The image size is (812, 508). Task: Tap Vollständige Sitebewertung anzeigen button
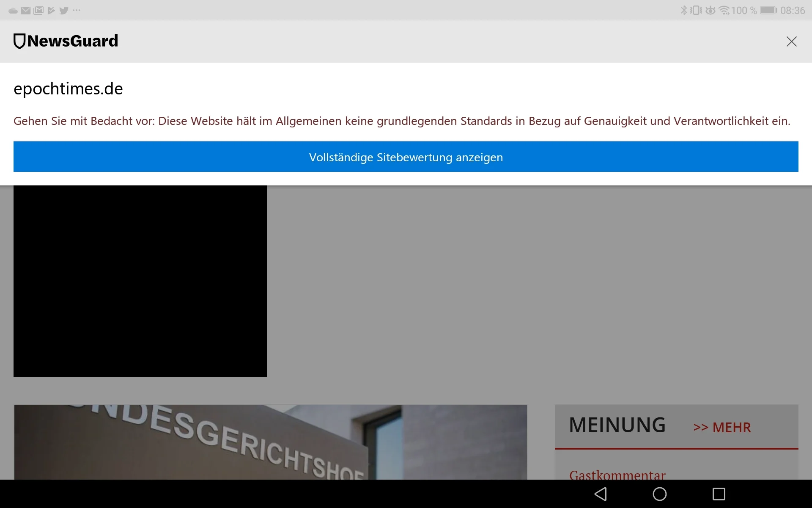pyautogui.click(x=406, y=157)
